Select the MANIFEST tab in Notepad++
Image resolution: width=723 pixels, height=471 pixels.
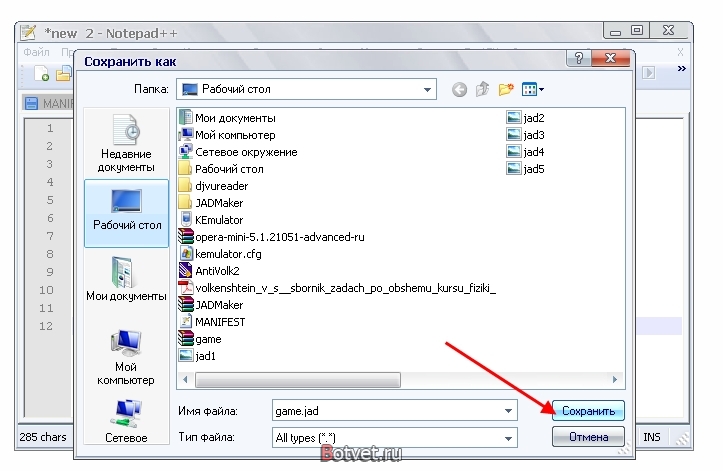(x=48, y=103)
